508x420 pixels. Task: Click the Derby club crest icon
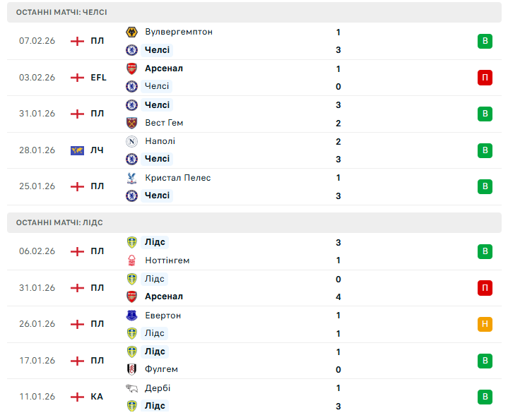[131, 388]
